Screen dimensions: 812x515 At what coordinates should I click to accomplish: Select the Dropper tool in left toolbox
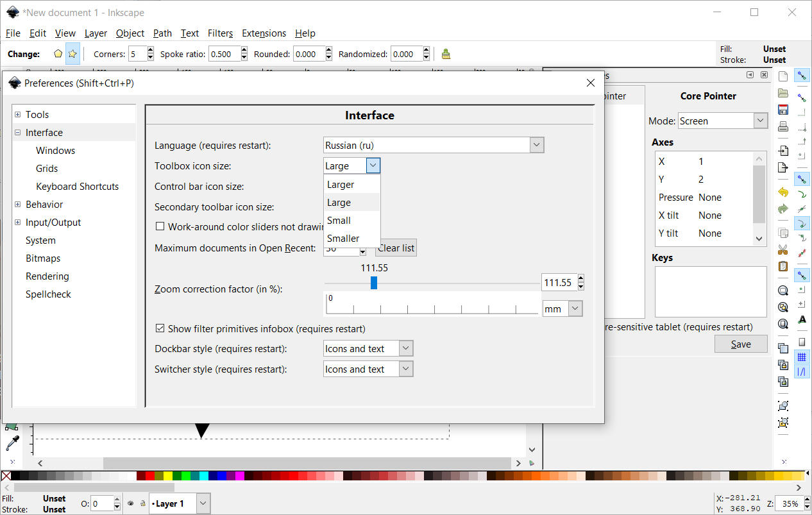[x=12, y=443]
